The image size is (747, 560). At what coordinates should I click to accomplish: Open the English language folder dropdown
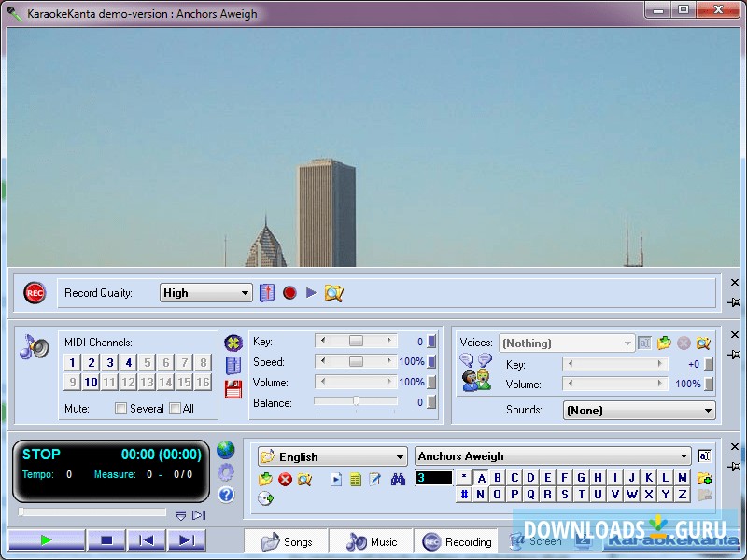(x=332, y=456)
